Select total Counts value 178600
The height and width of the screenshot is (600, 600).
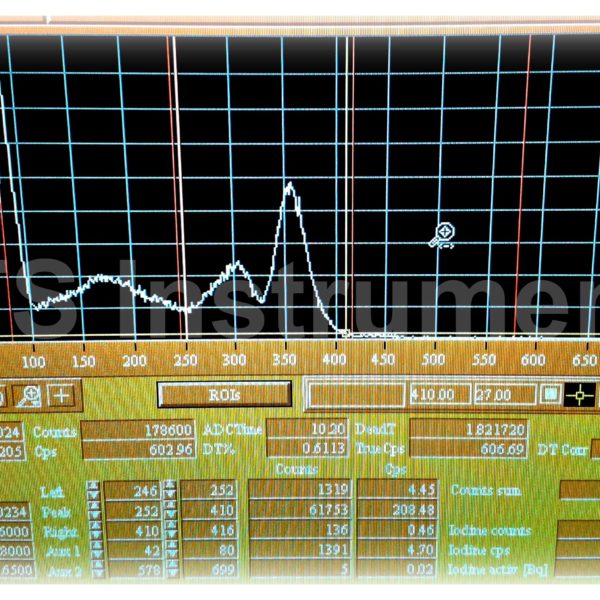(139, 430)
